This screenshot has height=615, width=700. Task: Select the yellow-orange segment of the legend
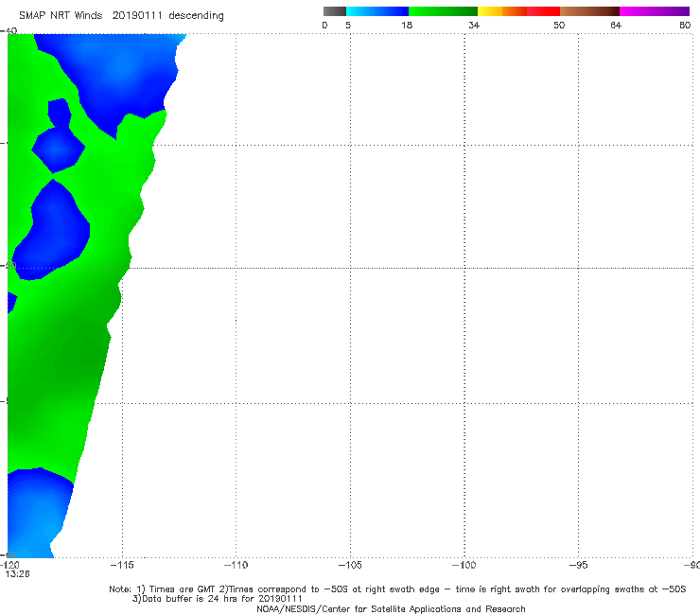(x=501, y=11)
